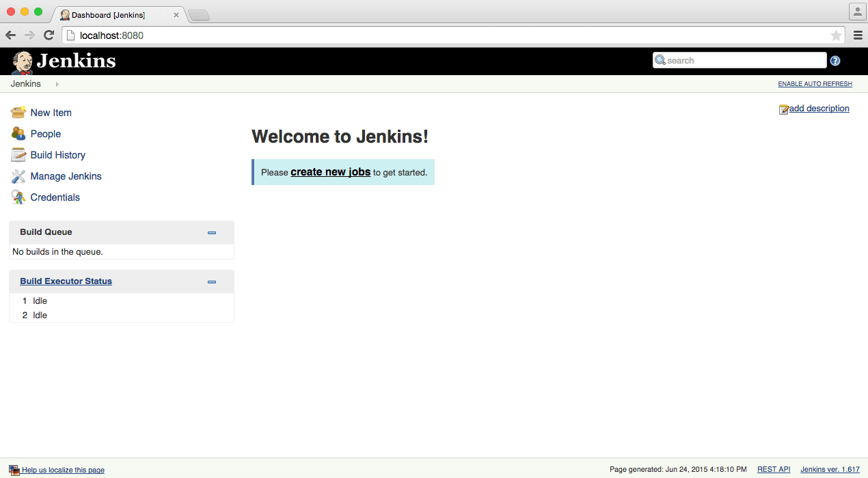Click the Credentials keys icon

(x=18, y=197)
